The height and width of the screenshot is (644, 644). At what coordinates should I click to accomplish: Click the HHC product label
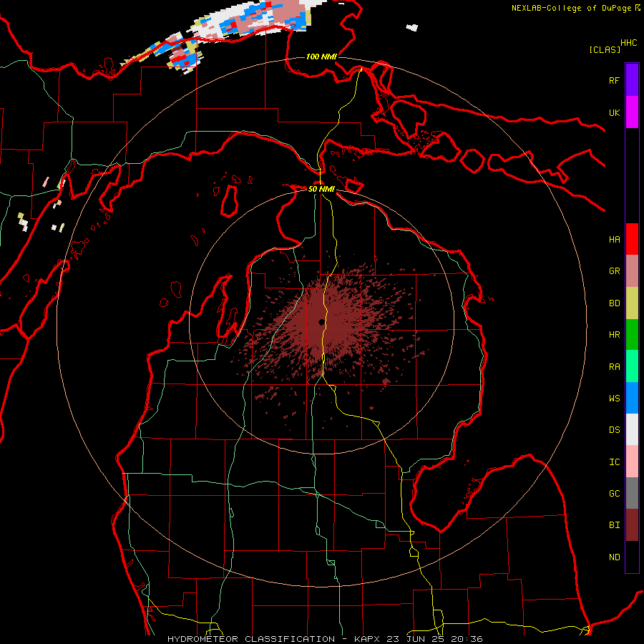tap(629, 43)
